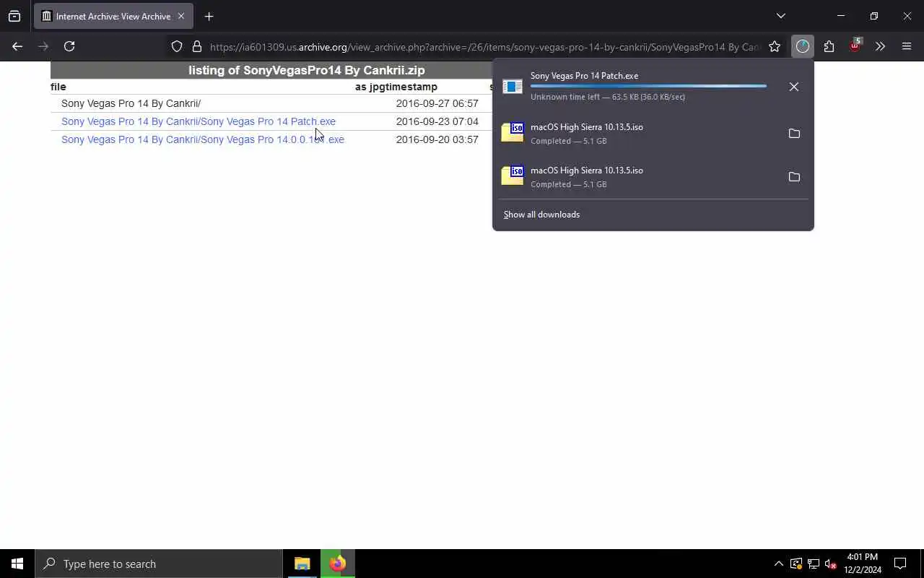This screenshot has width=924, height=578.
Task: Click the 'file' column header
Action: tap(58, 87)
